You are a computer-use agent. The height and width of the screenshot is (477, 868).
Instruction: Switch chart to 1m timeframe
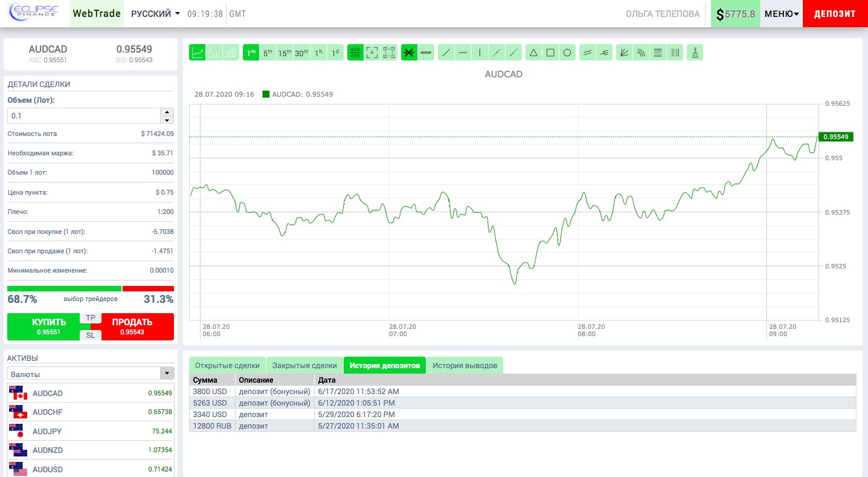pos(251,53)
